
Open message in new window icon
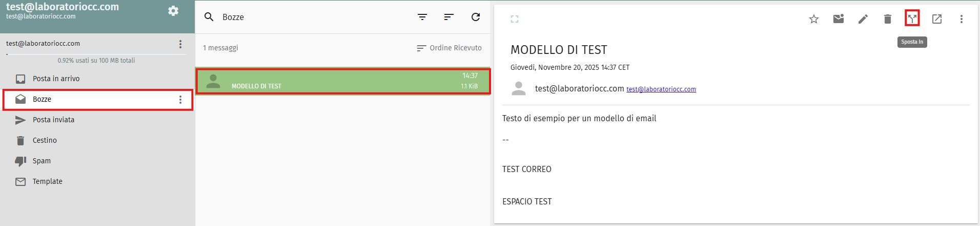[937, 19]
